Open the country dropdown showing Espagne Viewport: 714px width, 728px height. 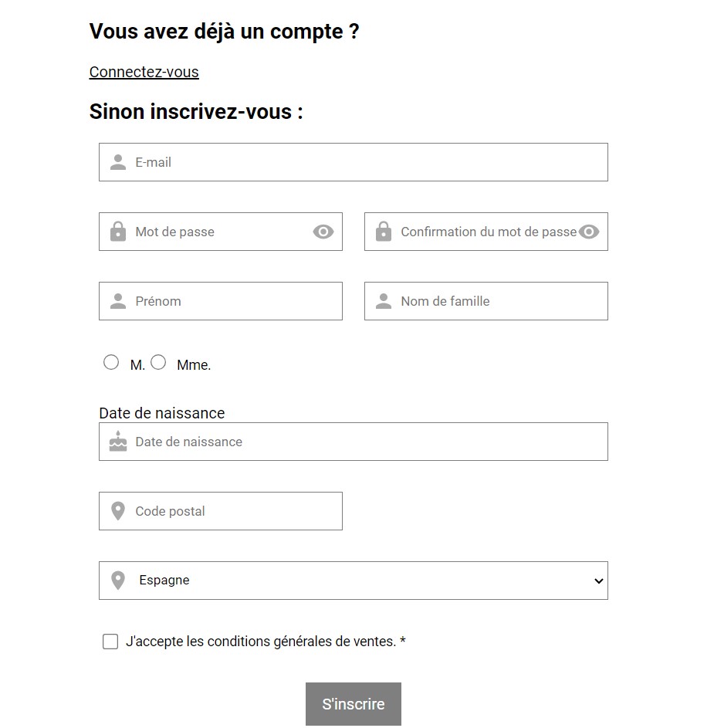coord(598,581)
